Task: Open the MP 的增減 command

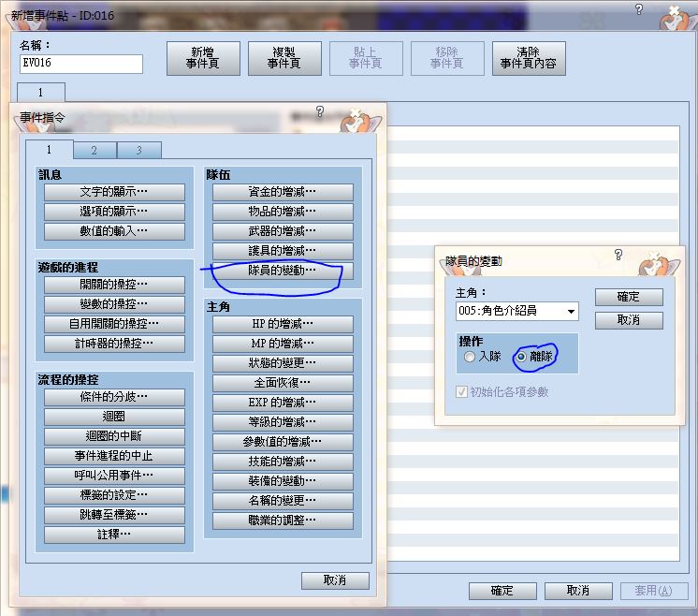Action: click(283, 344)
